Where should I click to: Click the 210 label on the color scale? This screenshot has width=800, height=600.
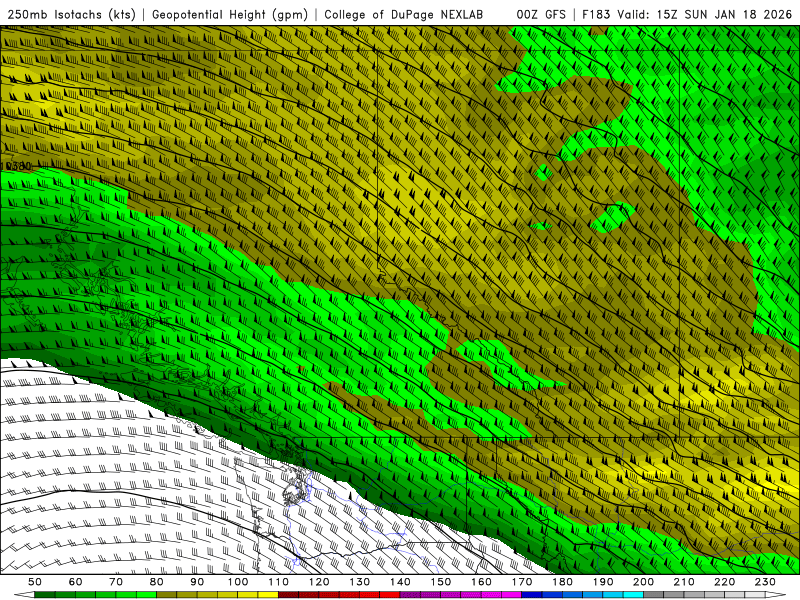(684, 582)
